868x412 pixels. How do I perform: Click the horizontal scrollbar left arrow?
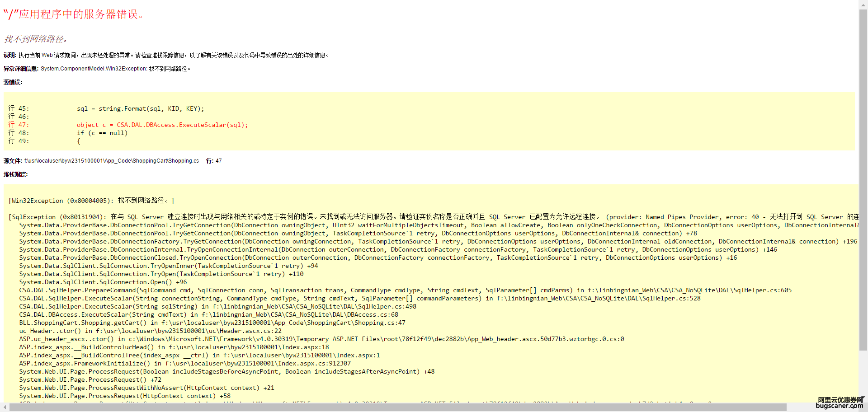[x=5, y=407]
